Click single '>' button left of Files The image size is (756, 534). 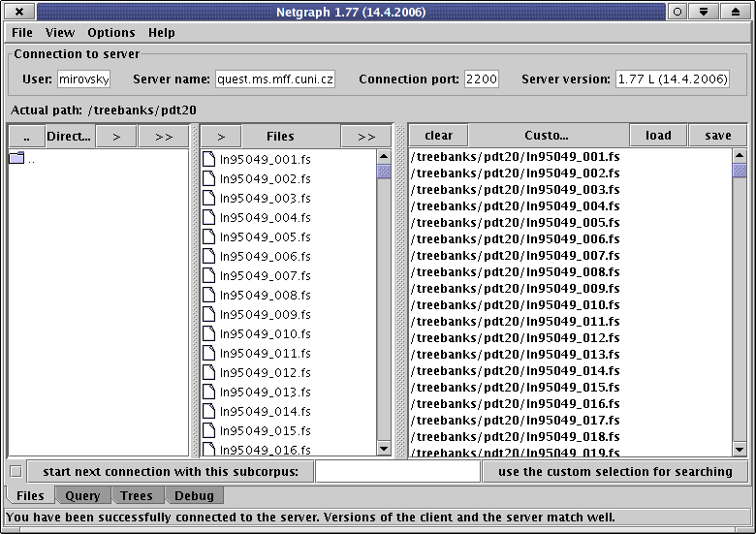(x=221, y=137)
